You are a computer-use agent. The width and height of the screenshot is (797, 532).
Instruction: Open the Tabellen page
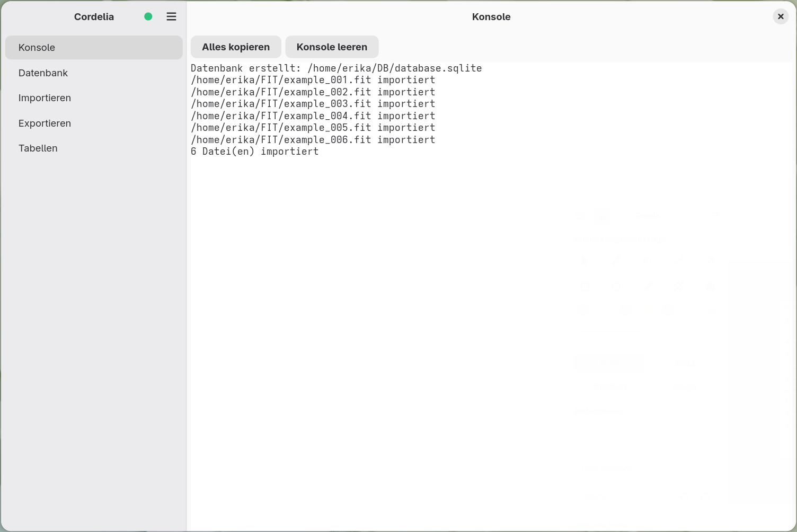pyautogui.click(x=94, y=148)
